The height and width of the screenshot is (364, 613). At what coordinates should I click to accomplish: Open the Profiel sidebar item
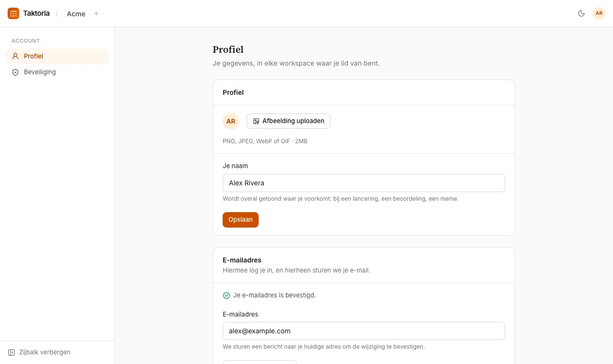coord(57,56)
